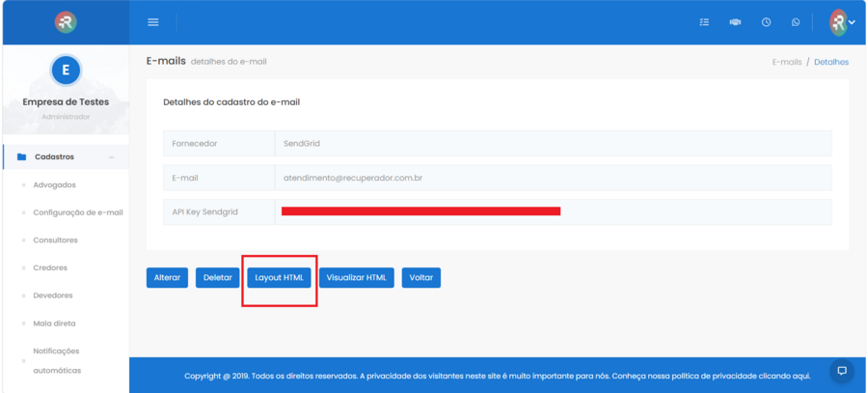This screenshot has height=393, width=868.
Task: Toggle the hamburger menu icon
Action: tap(153, 22)
